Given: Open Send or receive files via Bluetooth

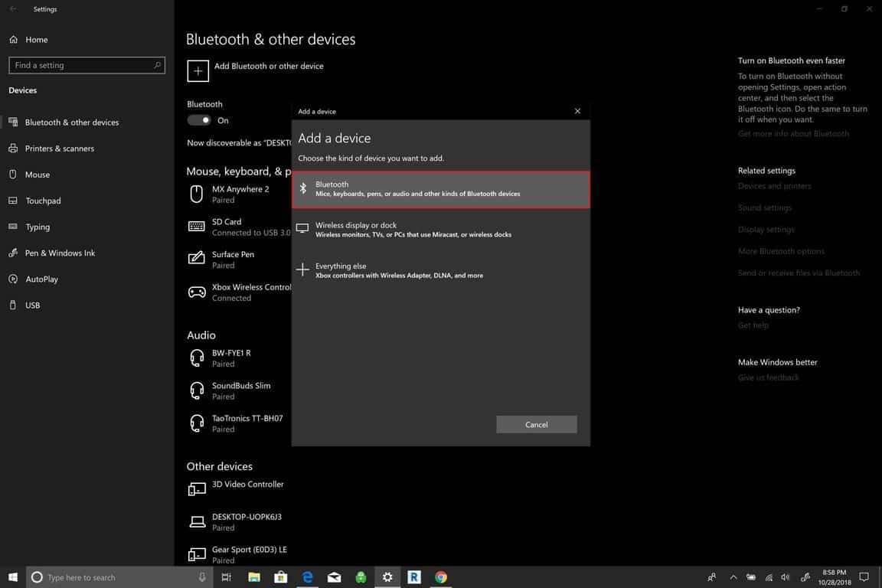Looking at the screenshot, I should pos(799,273).
